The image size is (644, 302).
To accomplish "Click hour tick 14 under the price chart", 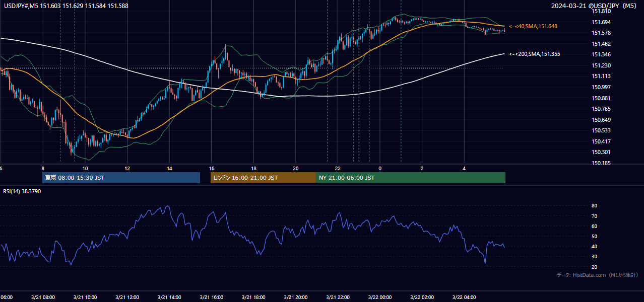I will pos(170,168).
